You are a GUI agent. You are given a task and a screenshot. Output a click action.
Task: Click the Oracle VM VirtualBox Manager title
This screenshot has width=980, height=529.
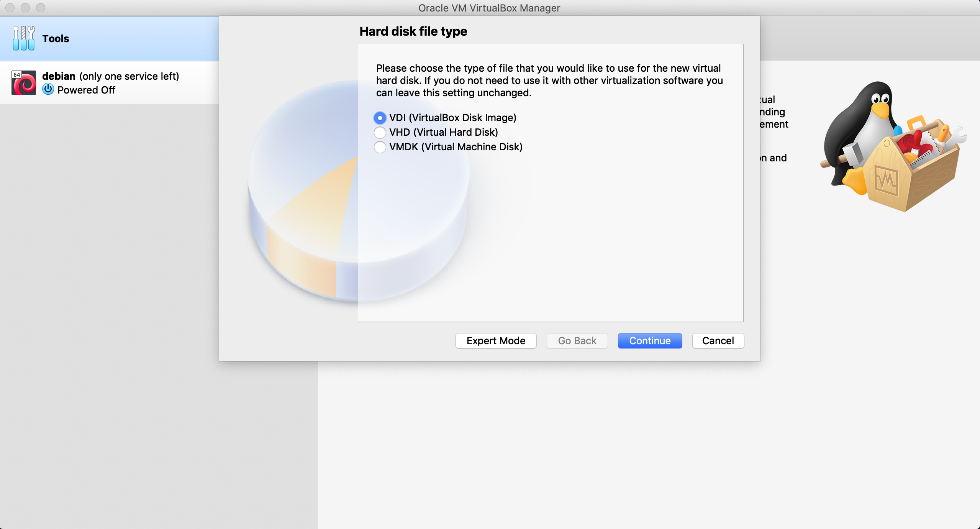pos(489,8)
